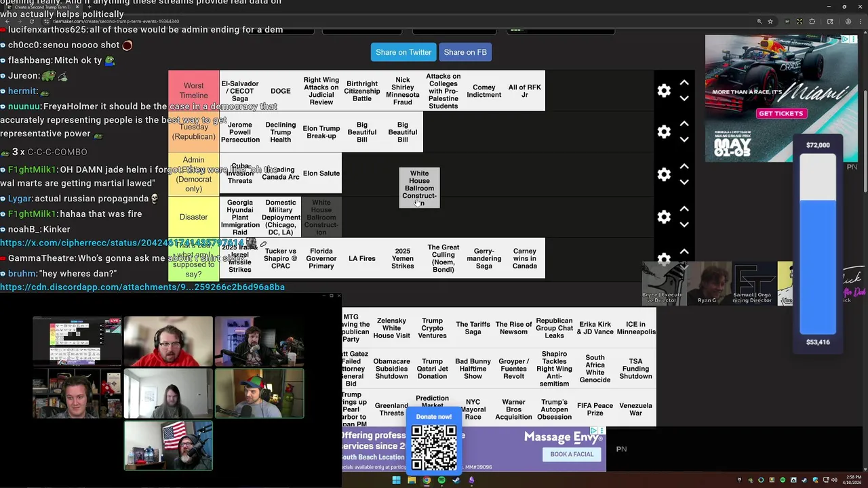Select Tuesday (Republican) orange tier label
The width and height of the screenshot is (868, 488).
point(193,132)
